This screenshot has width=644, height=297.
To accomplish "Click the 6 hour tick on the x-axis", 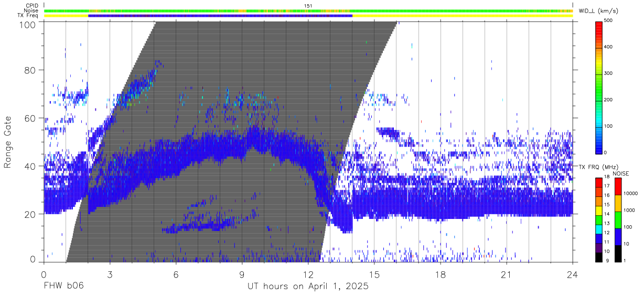I will pyautogui.click(x=176, y=274).
